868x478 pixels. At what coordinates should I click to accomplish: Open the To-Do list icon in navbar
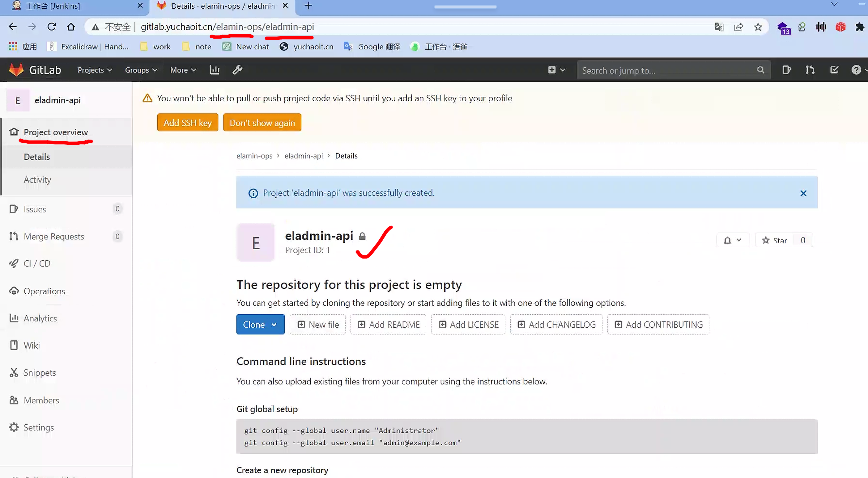[834, 70]
